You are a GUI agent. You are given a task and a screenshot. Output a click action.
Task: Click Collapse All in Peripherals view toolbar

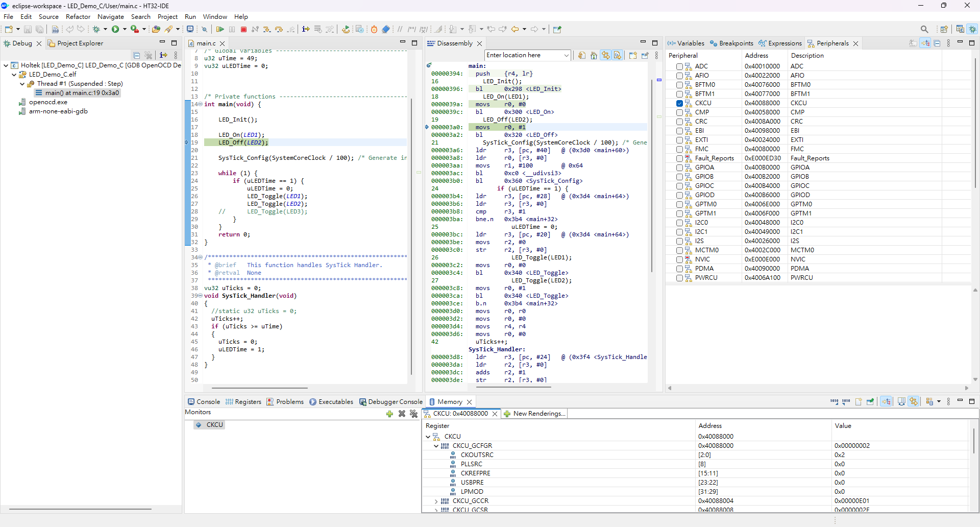(x=937, y=43)
